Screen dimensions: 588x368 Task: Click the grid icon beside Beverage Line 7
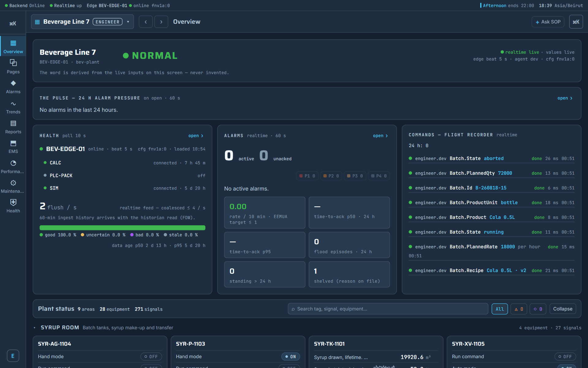click(x=37, y=22)
